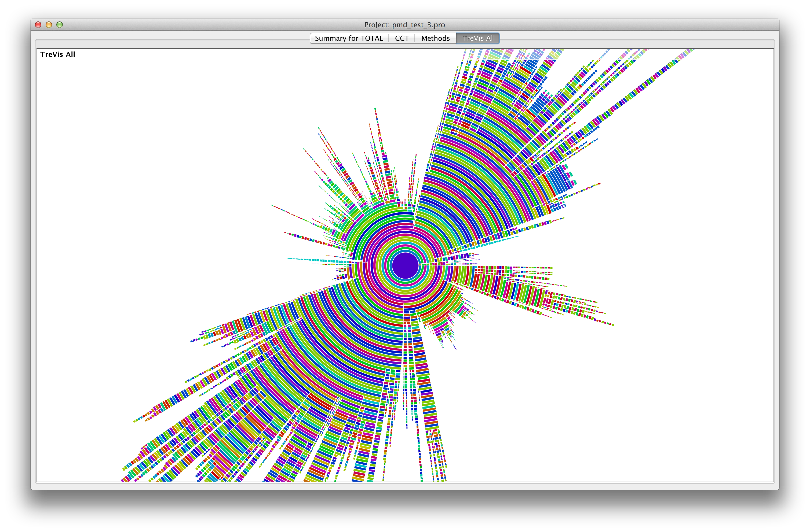Close the project window with red button
This screenshot has width=810, height=532.
pyautogui.click(x=38, y=24)
